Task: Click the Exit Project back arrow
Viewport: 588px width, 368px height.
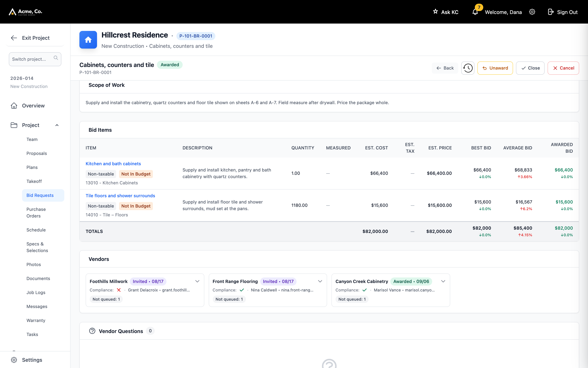Action: click(x=14, y=38)
